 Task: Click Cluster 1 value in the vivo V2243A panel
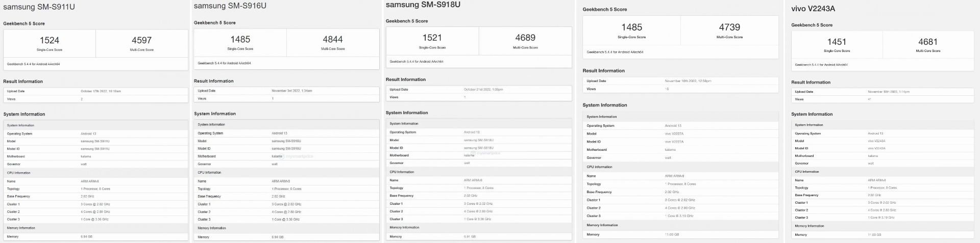(x=881, y=203)
